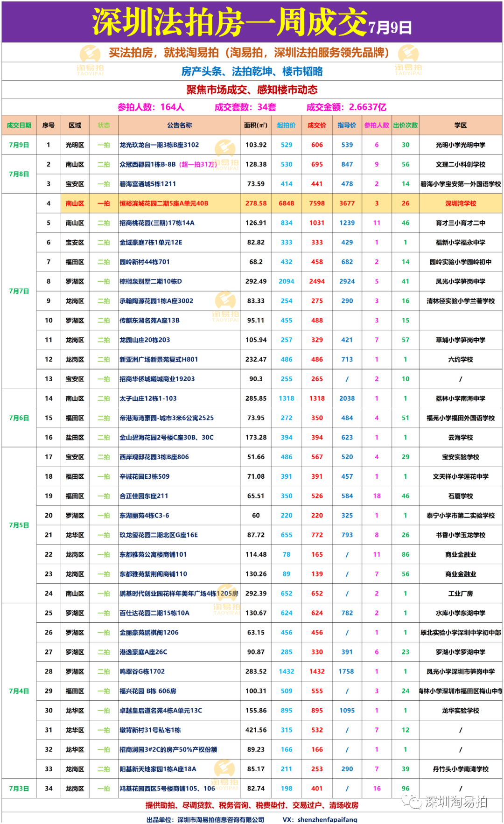Click the 7月8日 date cell
Screen dimensions: 504x824
point(19,174)
